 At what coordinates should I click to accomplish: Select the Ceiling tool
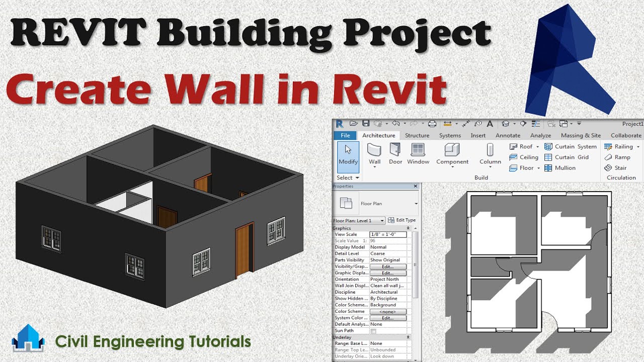524,157
